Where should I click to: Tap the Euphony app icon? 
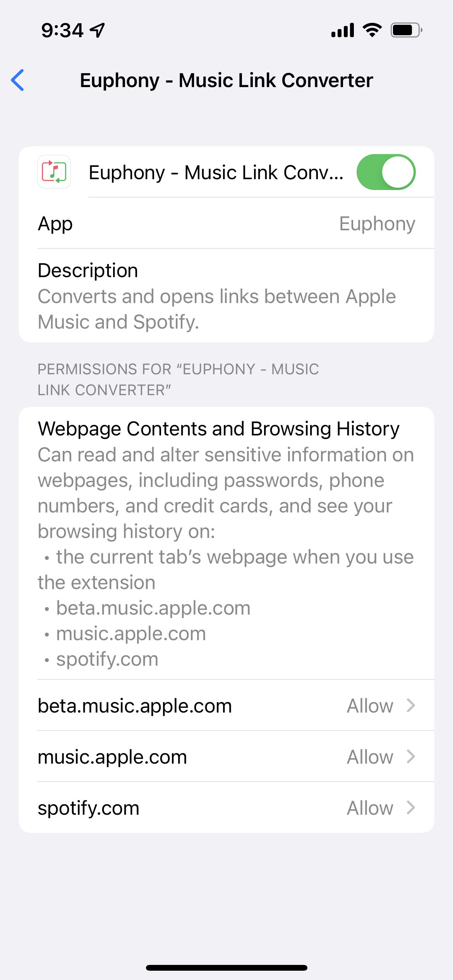[54, 172]
